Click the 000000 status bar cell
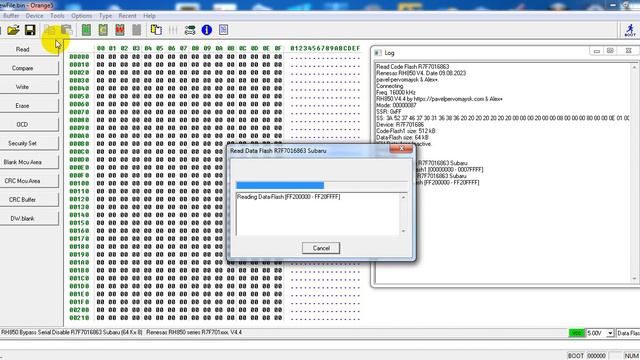 596,356
